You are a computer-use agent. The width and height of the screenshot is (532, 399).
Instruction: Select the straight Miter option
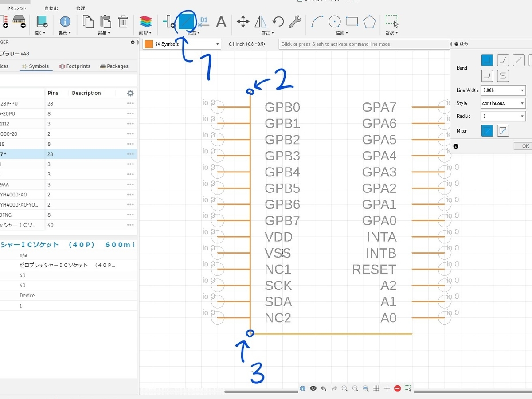coord(487,130)
